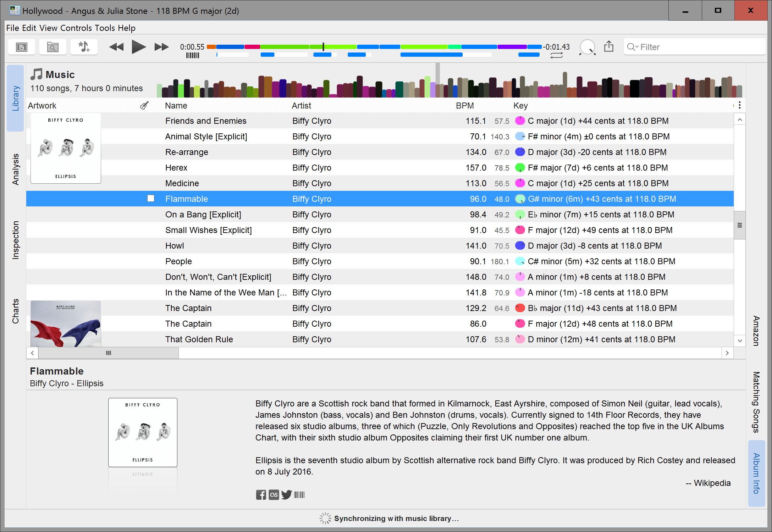Sort by the Artwork column header

click(x=42, y=106)
